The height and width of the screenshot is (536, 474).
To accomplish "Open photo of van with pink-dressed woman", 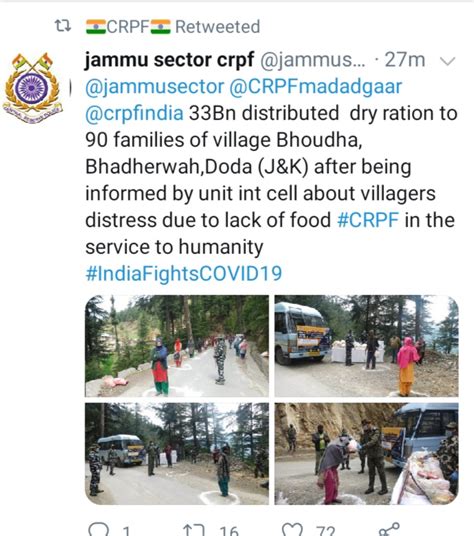I will click(366, 346).
